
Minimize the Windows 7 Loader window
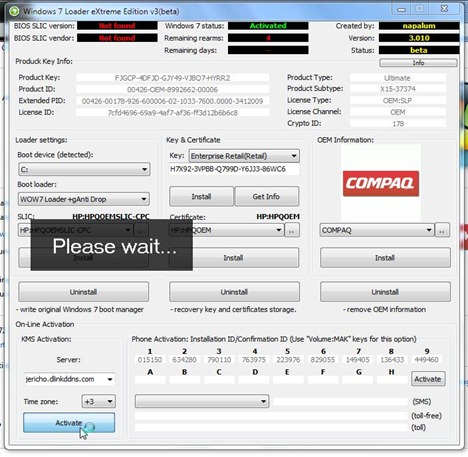point(402,9)
